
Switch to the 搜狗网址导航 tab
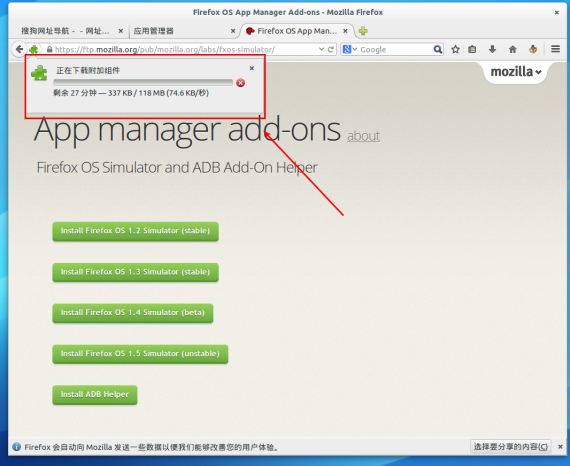[72, 31]
